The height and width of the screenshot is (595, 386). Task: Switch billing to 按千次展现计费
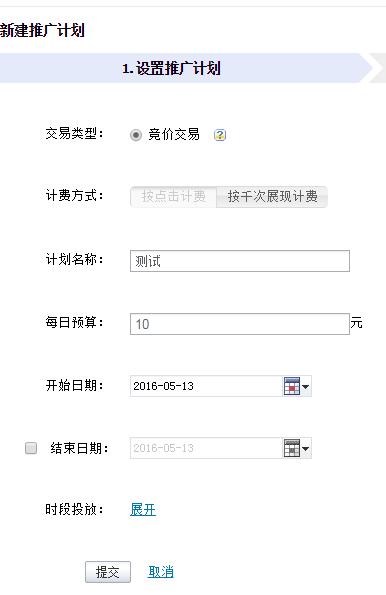[272, 197]
